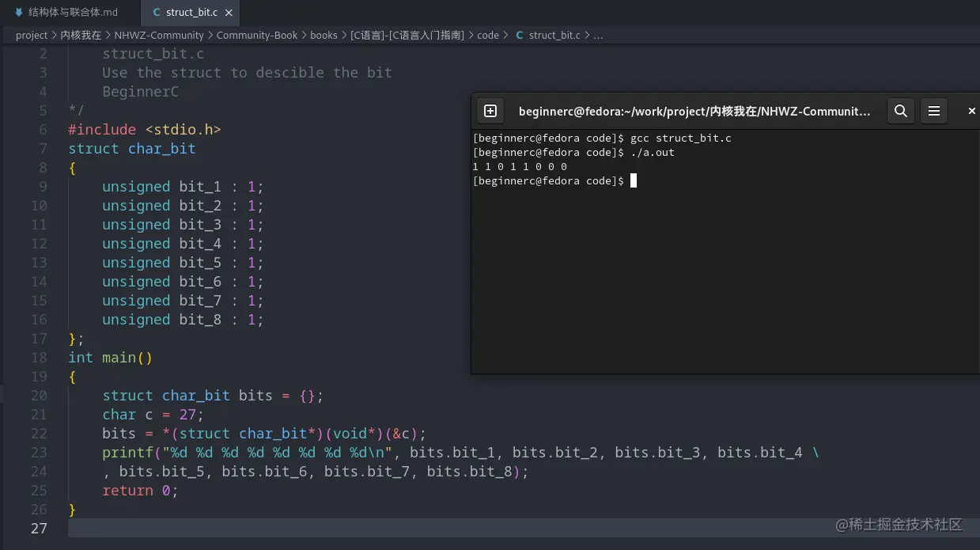Click 'char c = 27;' line

153,415
